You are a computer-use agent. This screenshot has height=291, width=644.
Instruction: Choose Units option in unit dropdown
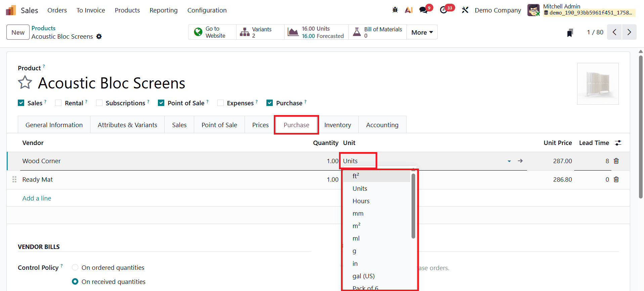(x=376, y=189)
